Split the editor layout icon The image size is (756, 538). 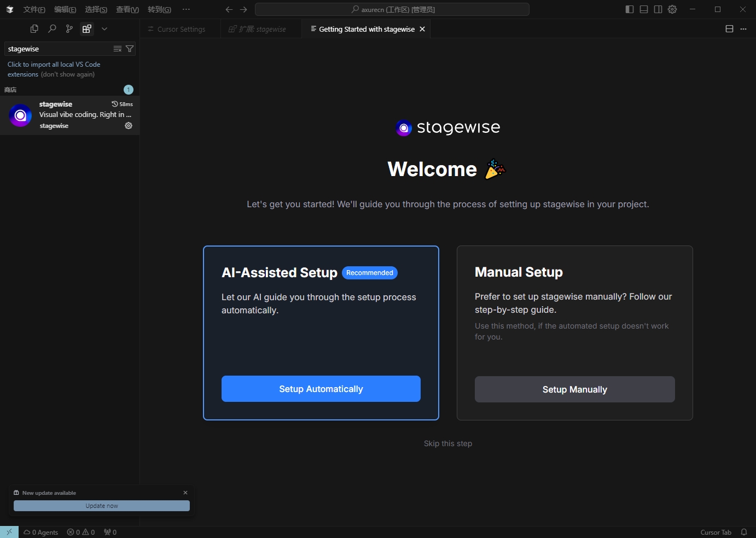point(729,29)
